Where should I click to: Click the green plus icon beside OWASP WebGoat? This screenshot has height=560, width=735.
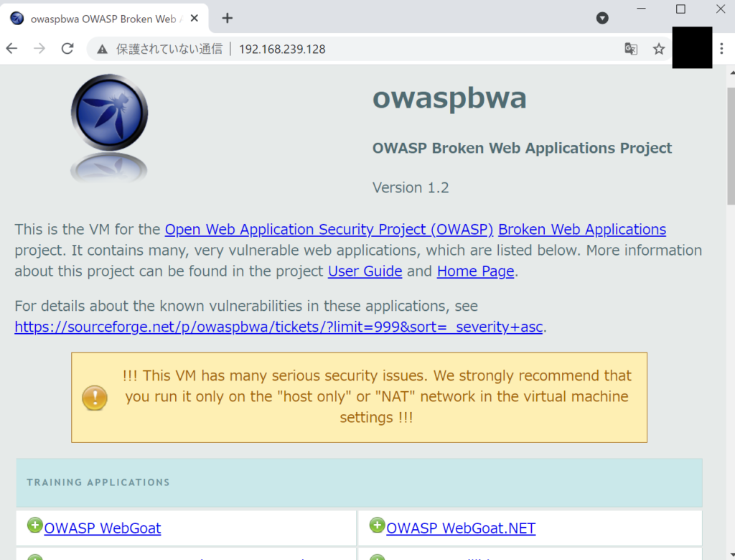(x=34, y=525)
